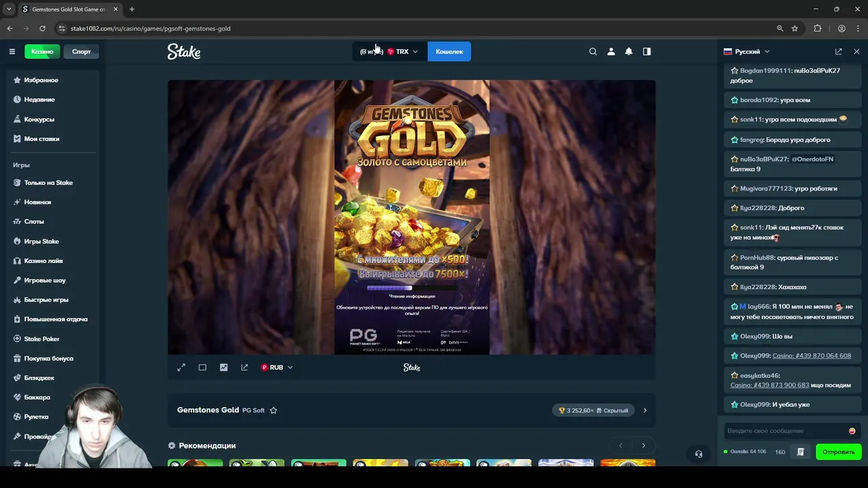This screenshot has width=868, height=488.
Task: Open the 3 252,60× big win badge
Action: coord(594,410)
